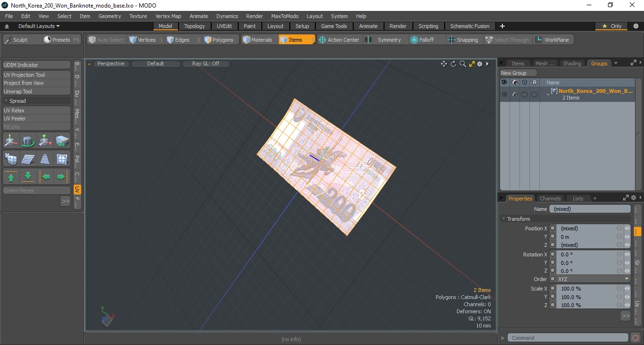The image size is (644, 345).
Task: Align UVs to top with up-arrow icon
Action: click(x=11, y=177)
